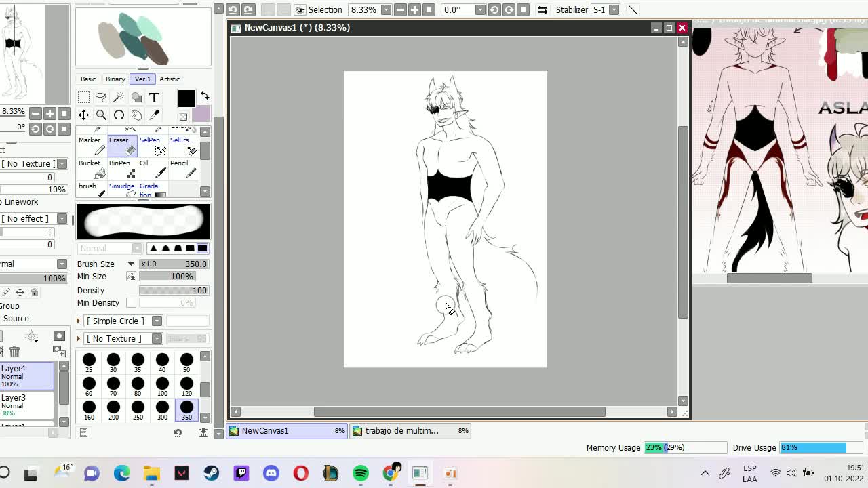The image size is (868, 488).
Task: Switch to trabajo de multim... document tab
Action: (x=411, y=430)
